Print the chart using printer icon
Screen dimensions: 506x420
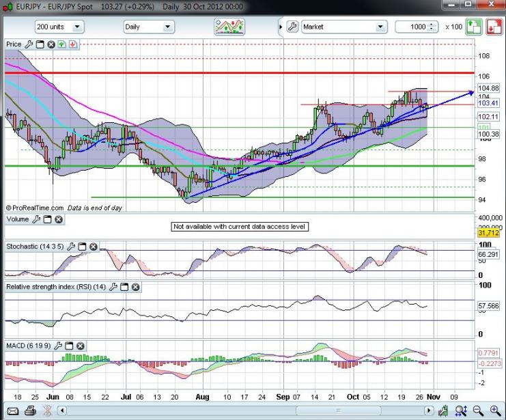click(31, 410)
